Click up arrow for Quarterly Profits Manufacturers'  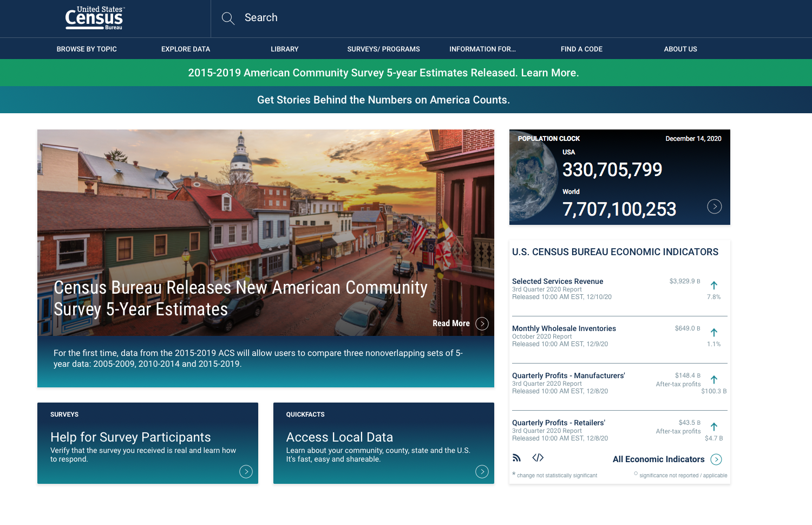[x=714, y=379]
